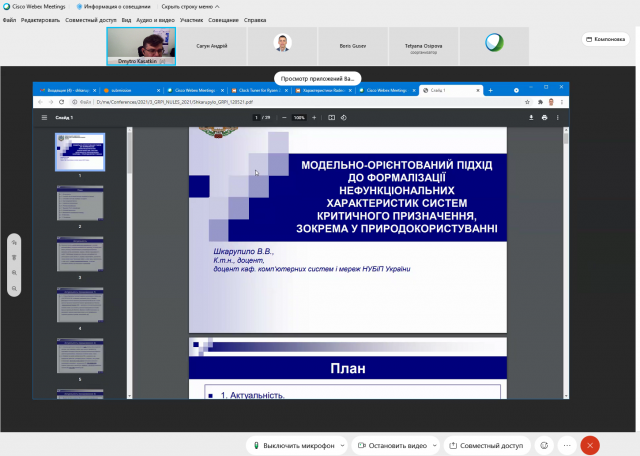The width and height of the screenshot is (640, 456).
Task: Open the 'Файл' menu
Action: [9, 20]
